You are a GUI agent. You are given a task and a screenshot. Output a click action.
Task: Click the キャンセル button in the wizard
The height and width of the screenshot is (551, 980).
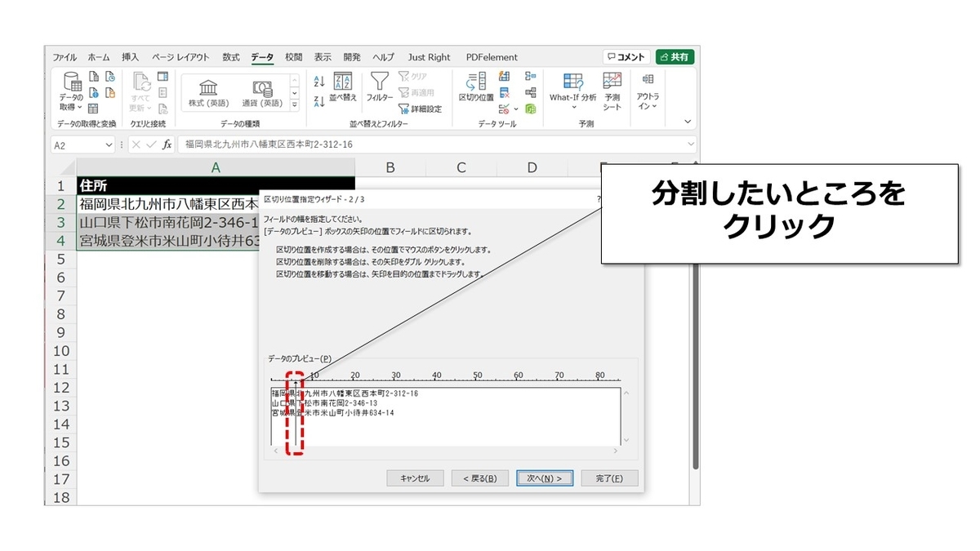(415, 478)
